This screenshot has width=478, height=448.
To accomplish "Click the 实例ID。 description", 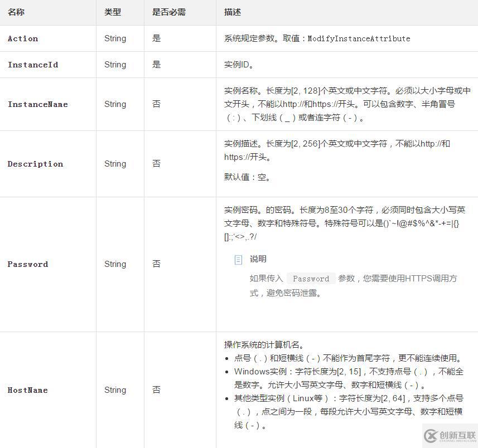I will tap(239, 65).
